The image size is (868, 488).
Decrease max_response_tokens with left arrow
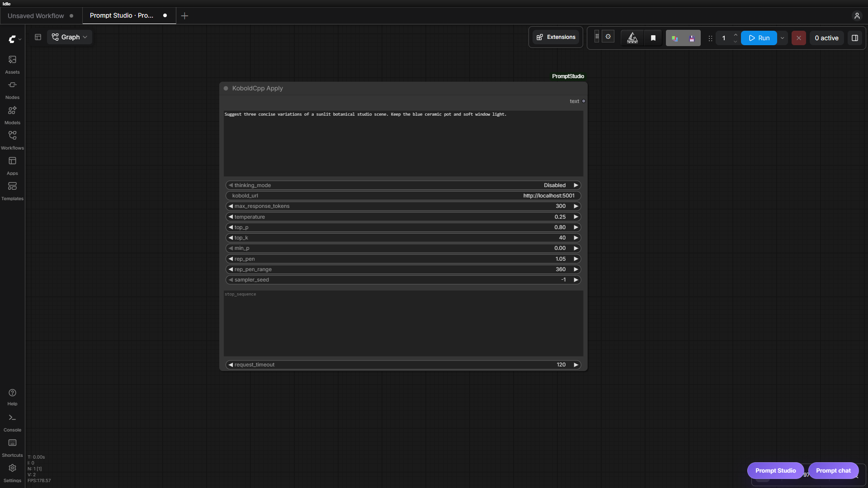231,206
